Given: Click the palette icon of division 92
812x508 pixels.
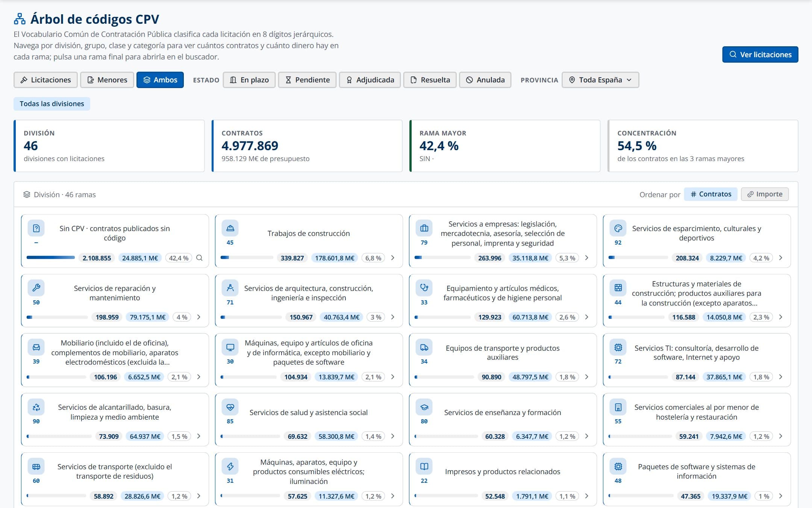Looking at the screenshot, I should click(x=618, y=228).
